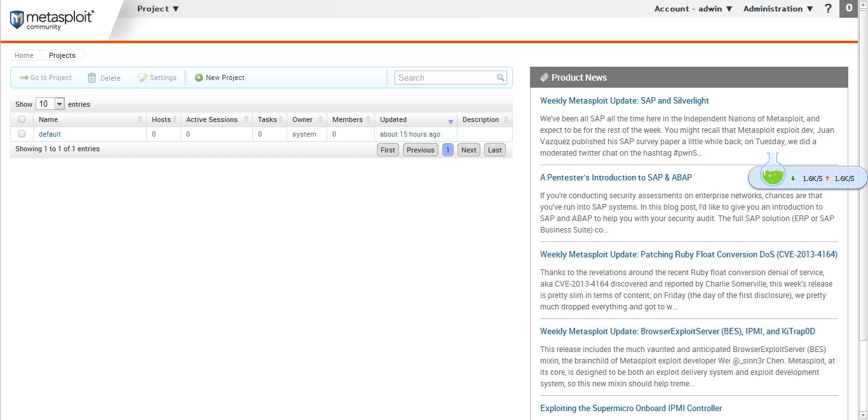Check the default project row checkbox
Screen dimensions: 868x420
click(22, 134)
